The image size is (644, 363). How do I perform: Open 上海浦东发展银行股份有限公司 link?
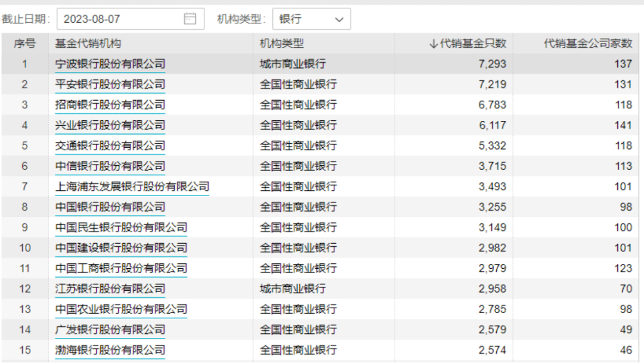(x=132, y=187)
